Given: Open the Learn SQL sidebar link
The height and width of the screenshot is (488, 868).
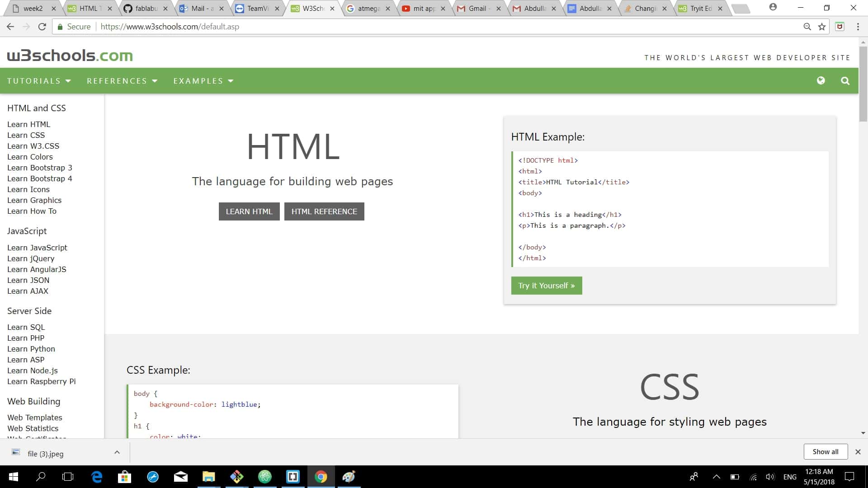Looking at the screenshot, I should coord(26,327).
